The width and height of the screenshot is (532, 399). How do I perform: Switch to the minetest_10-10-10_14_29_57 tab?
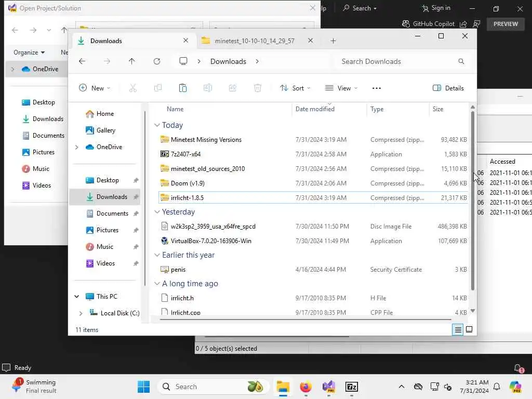[255, 41]
